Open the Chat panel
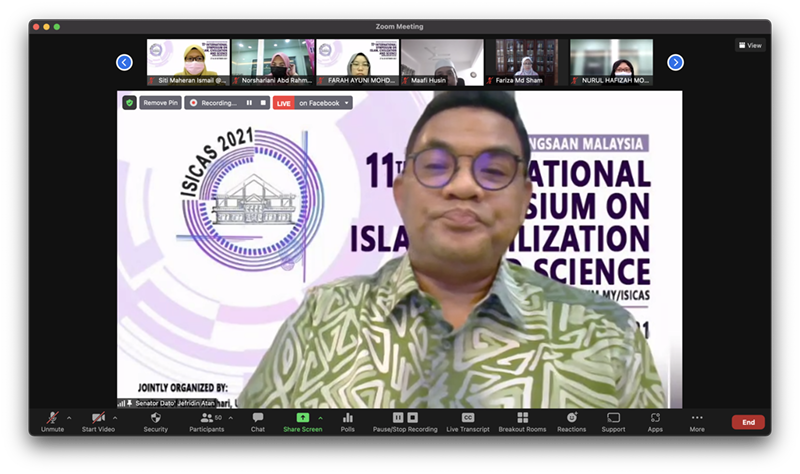This screenshot has width=800, height=474. pos(258,419)
